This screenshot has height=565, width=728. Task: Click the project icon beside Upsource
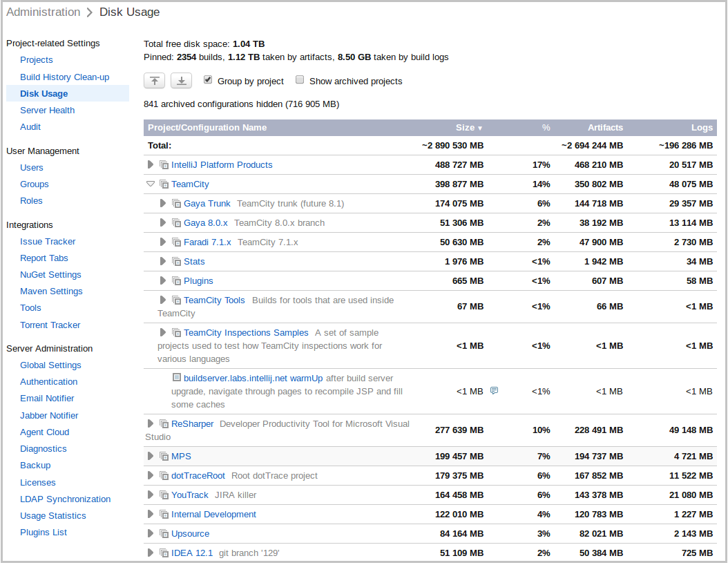point(163,533)
